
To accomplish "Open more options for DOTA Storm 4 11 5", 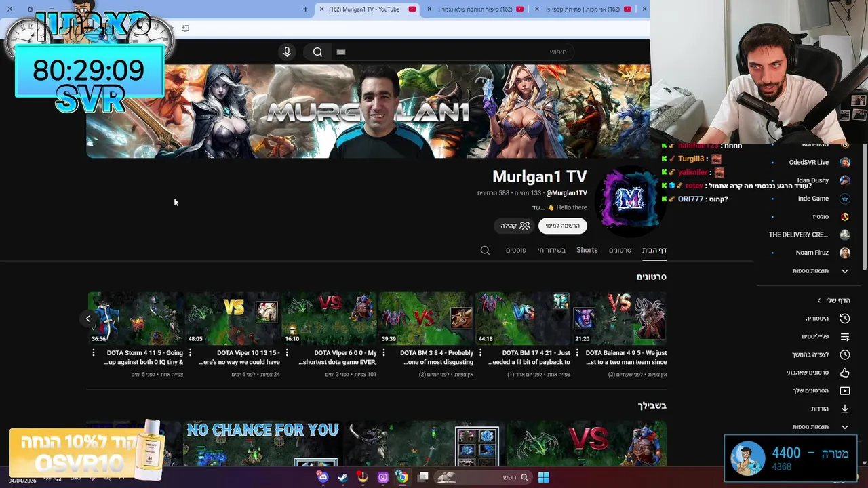I will [94, 352].
